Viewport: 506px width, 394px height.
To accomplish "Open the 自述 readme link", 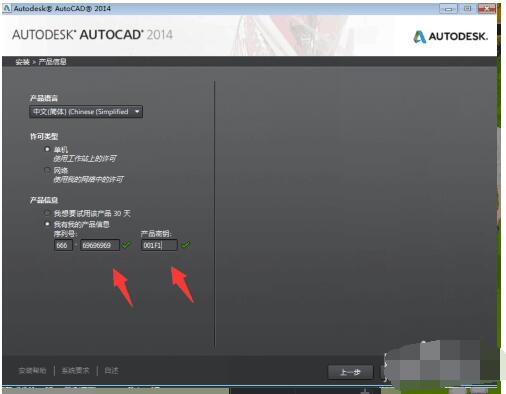I will click(111, 371).
